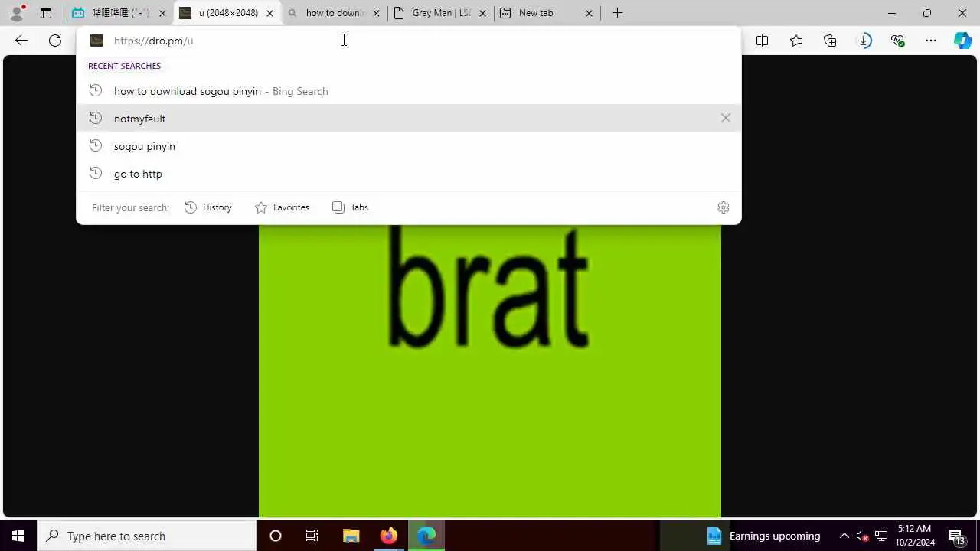The width and height of the screenshot is (980, 551).
Task: Open the notification center icon
Action: 956,536
